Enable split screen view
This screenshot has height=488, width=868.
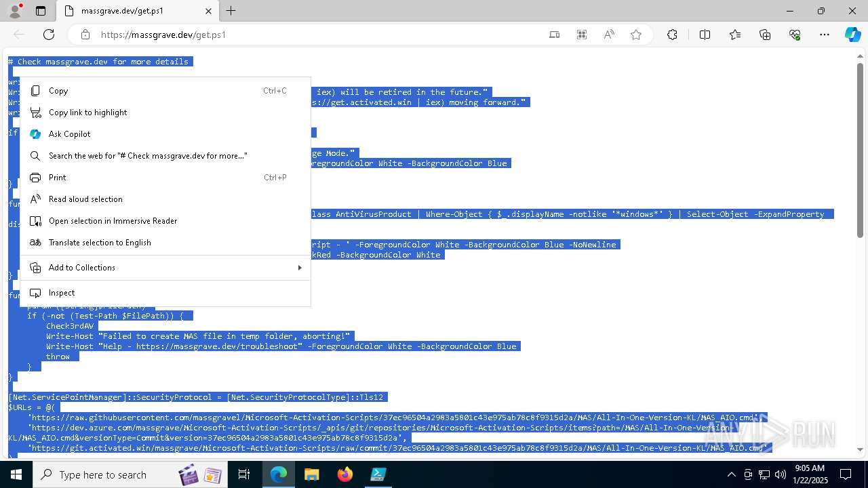click(x=705, y=35)
